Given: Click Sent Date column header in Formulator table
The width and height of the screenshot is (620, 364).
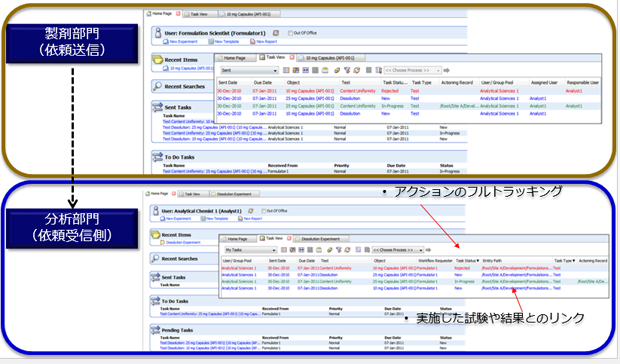Looking at the screenshot, I should [228, 83].
